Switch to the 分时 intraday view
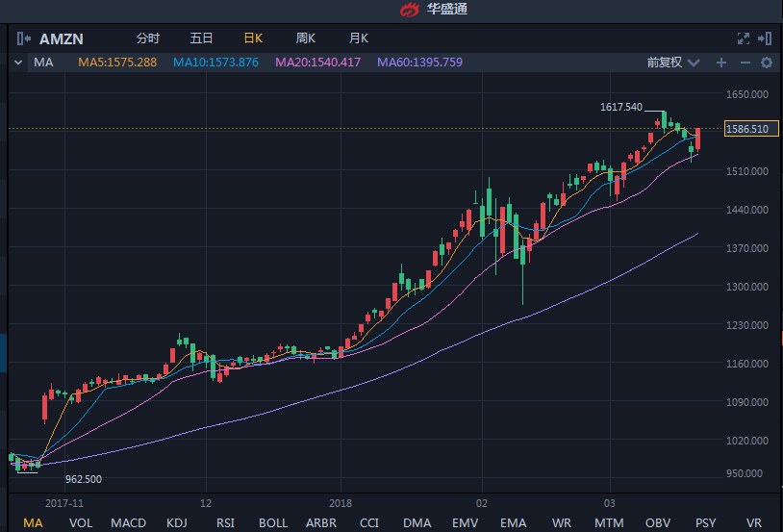 click(148, 38)
